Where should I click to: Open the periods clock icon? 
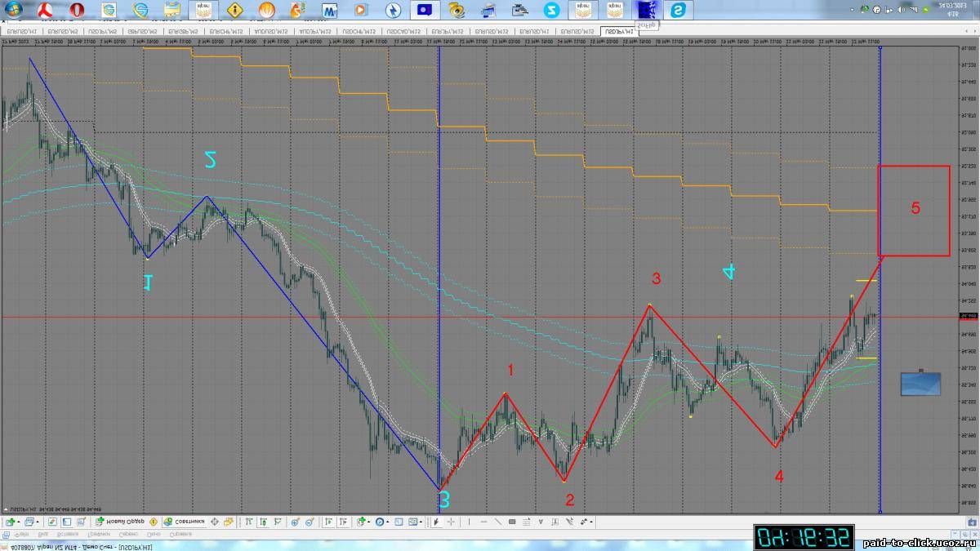coord(379,522)
